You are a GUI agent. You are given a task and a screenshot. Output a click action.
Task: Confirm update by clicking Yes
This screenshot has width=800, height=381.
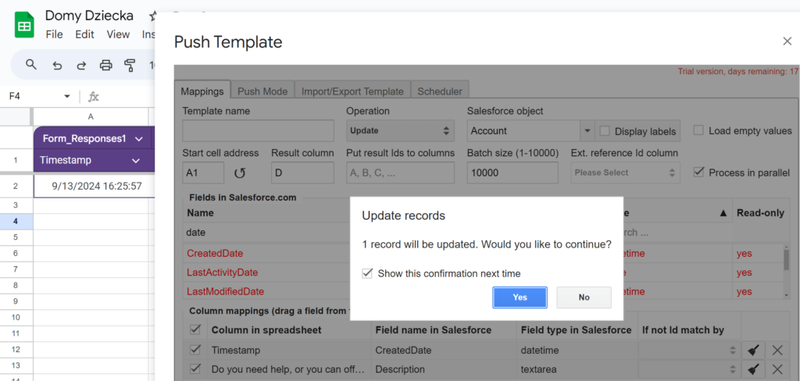(520, 297)
